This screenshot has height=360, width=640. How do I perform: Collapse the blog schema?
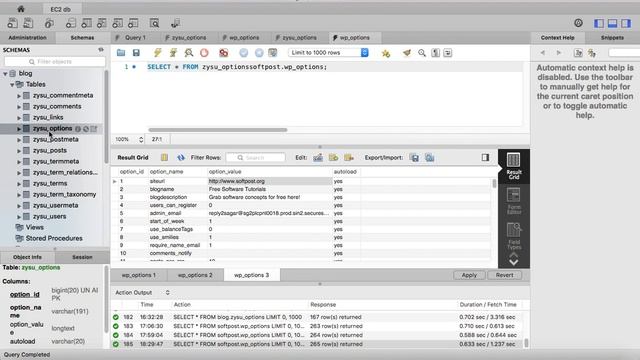coord(5,73)
